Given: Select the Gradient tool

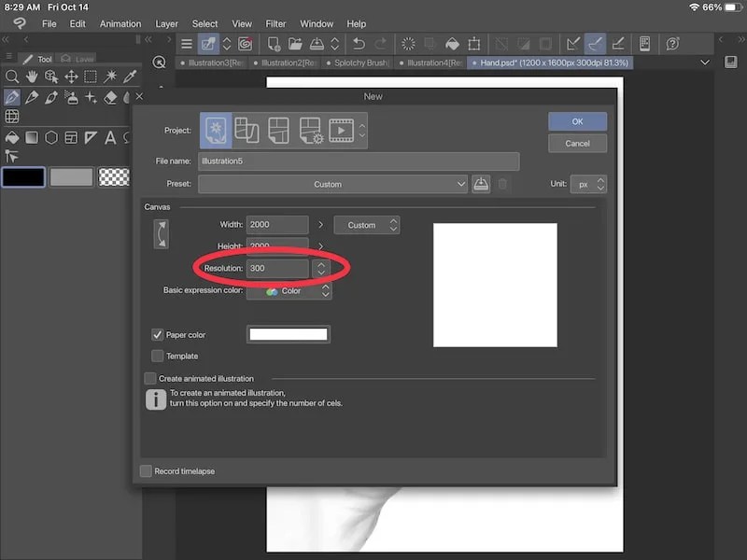Looking at the screenshot, I should tap(31, 137).
